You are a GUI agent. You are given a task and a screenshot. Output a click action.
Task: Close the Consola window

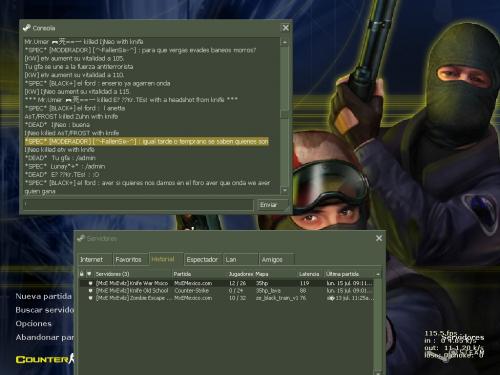pyautogui.click(x=286, y=28)
